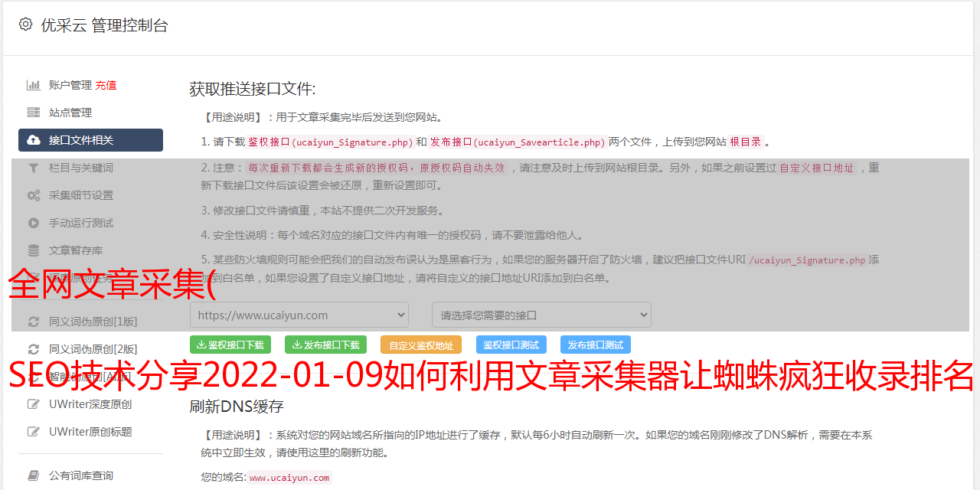Viewport: 980px width, 490px height.
Task: Click the highlighted 根目录 text
Action: pyautogui.click(x=746, y=142)
